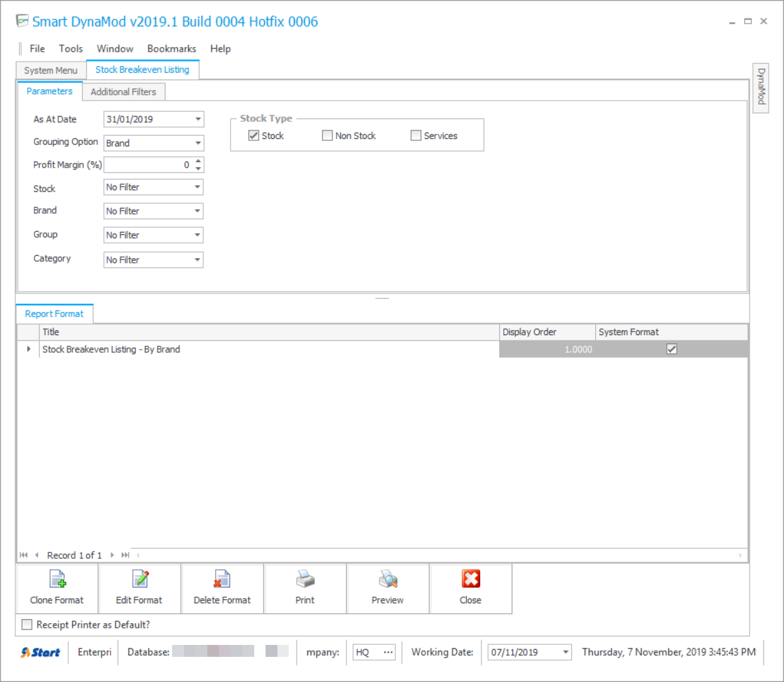
Task: Click Record 1 of 1 text
Action: [x=74, y=555]
